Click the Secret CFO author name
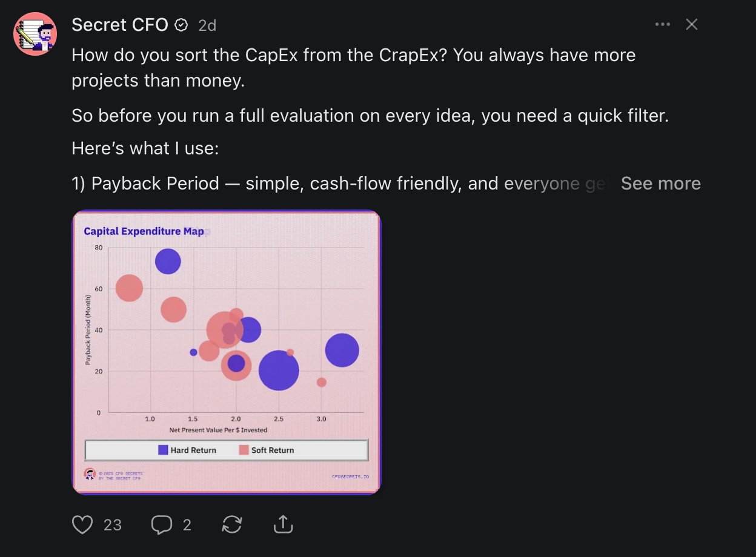Screen dimensions: 756x557 click(x=120, y=25)
